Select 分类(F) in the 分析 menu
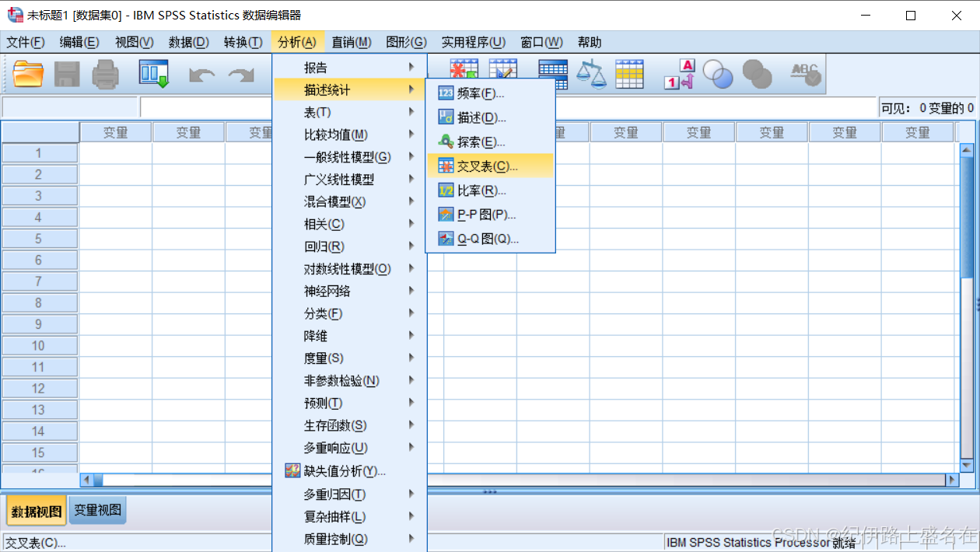Viewport: 980px width, 552px height. tap(349, 313)
